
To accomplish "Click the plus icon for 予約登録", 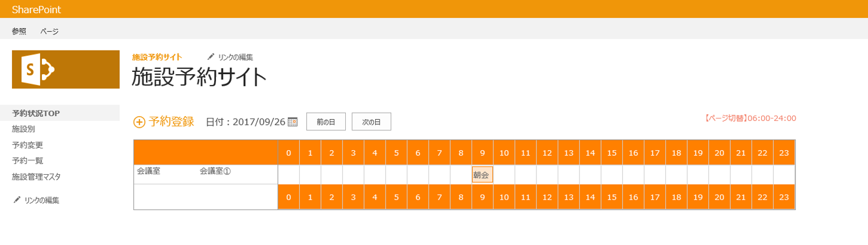I will [139, 122].
